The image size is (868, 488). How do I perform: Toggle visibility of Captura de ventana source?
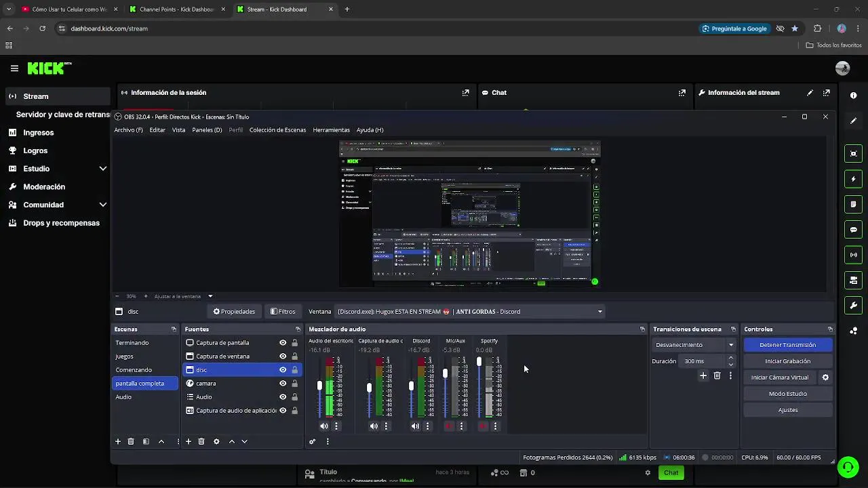(x=283, y=357)
